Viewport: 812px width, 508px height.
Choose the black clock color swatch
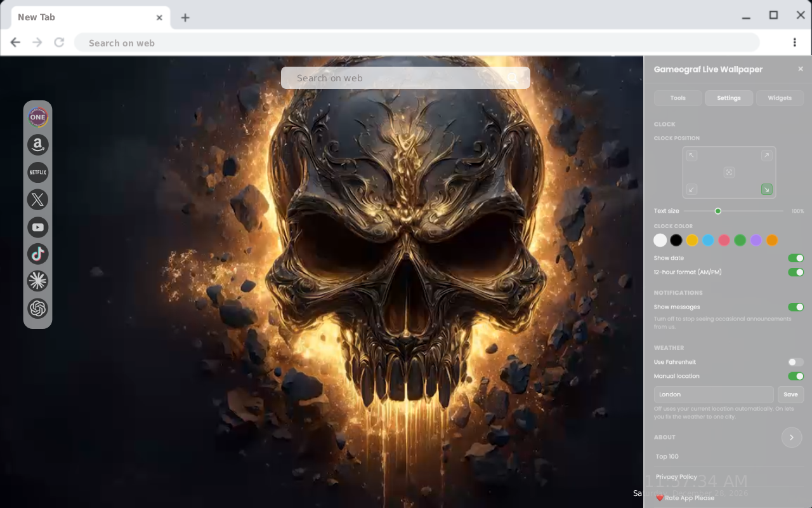[x=676, y=240]
